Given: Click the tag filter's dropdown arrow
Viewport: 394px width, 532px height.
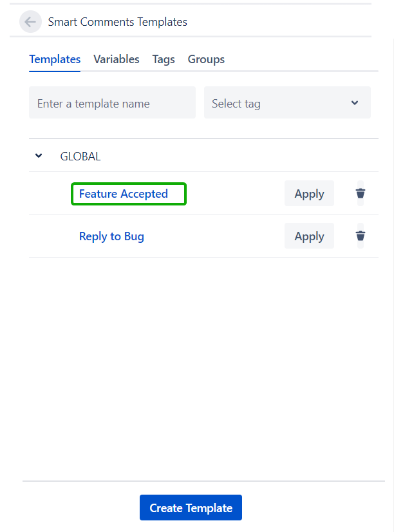Looking at the screenshot, I should pyautogui.click(x=355, y=103).
